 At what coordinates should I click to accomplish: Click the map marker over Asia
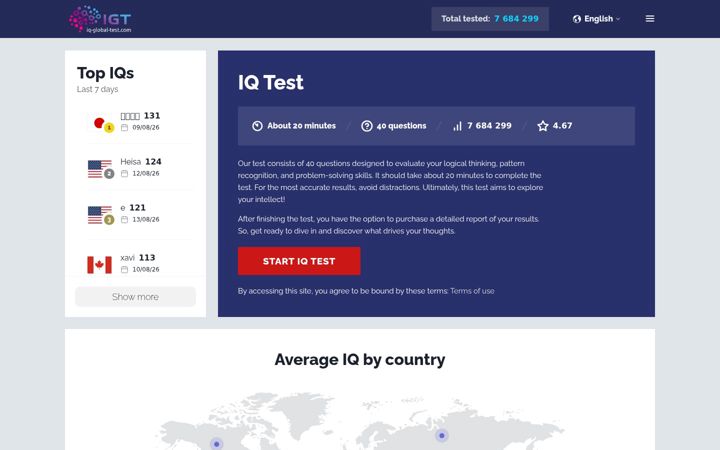(x=442, y=435)
